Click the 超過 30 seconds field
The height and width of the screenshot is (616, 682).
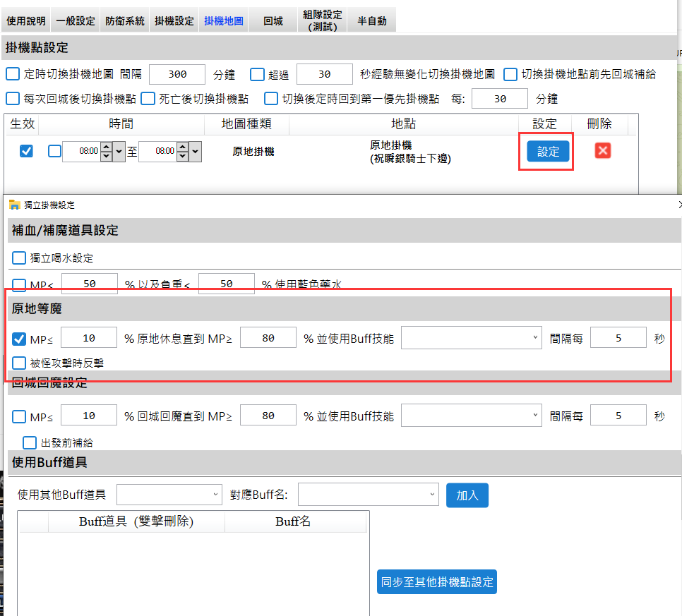pos(325,74)
